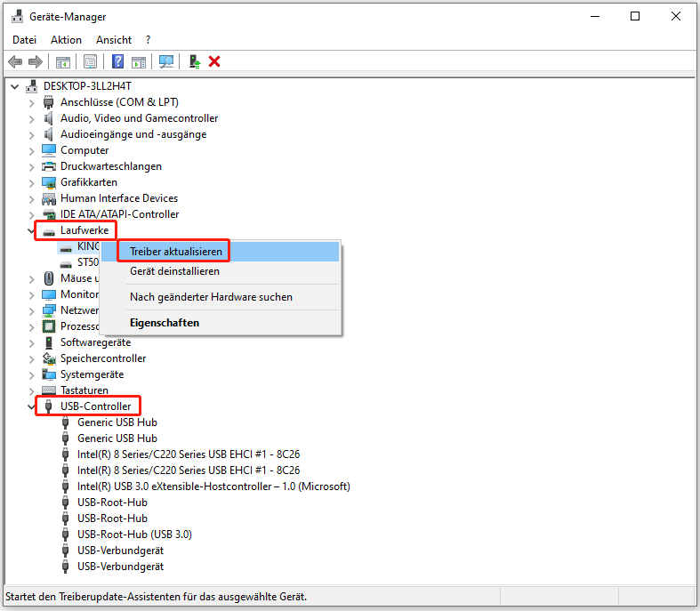
Task: Open the Ansicht menu
Action: [x=114, y=40]
